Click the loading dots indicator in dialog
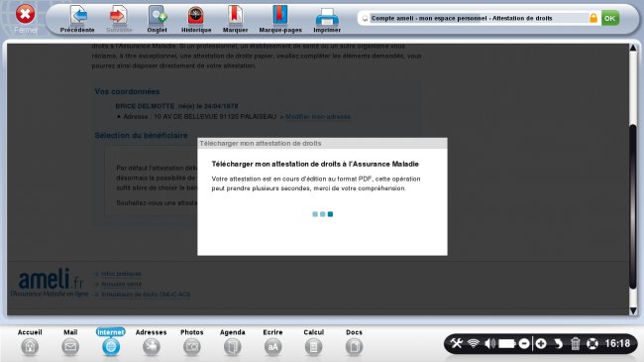Image resolution: width=644 pixels, height=362 pixels. (x=322, y=214)
